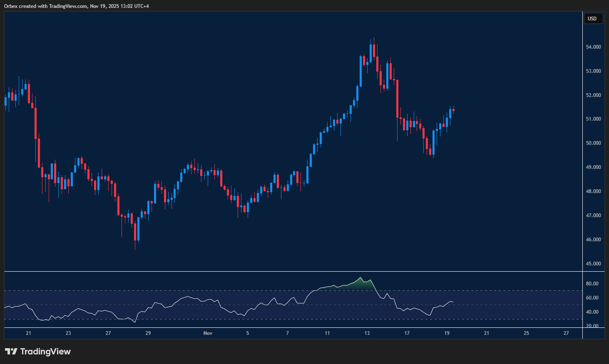Jump to the Nov time axis label
Screen dimensions: 609x364
tap(208, 333)
